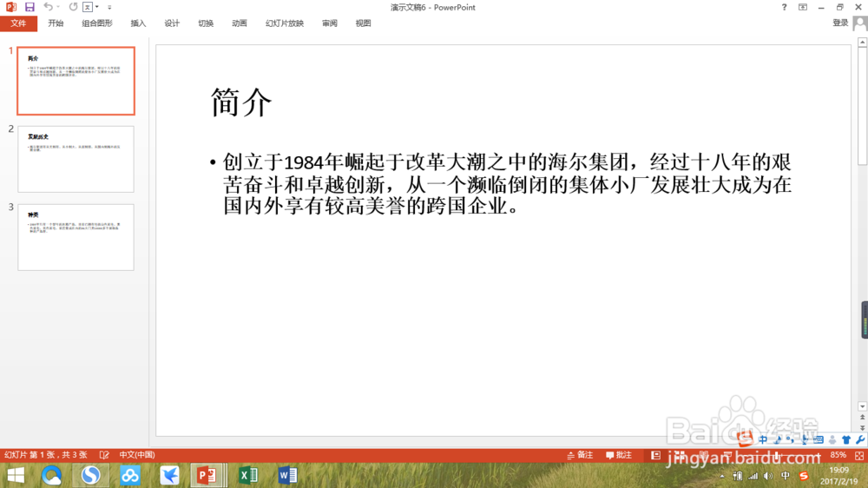This screenshot has height=488, width=868.
Task: Select slide 3 thumbnail in the panel
Action: [76, 237]
